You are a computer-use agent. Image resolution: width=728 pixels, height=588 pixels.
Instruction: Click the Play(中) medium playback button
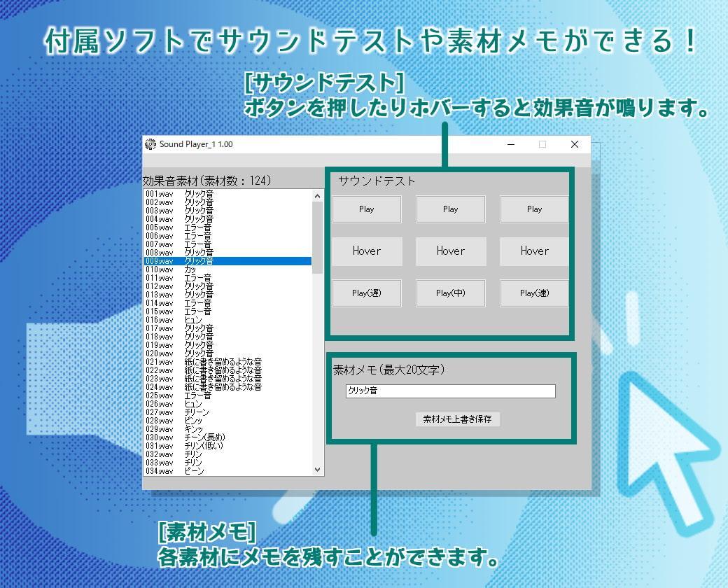(x=450, y=293)
